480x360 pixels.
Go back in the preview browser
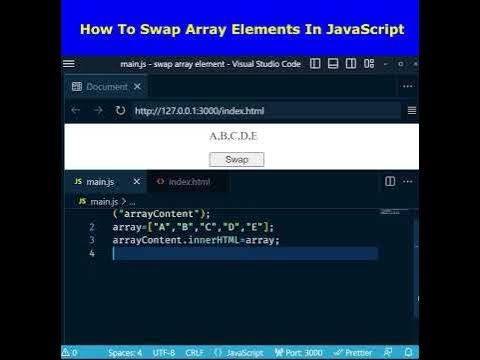(x=76, y=110)
